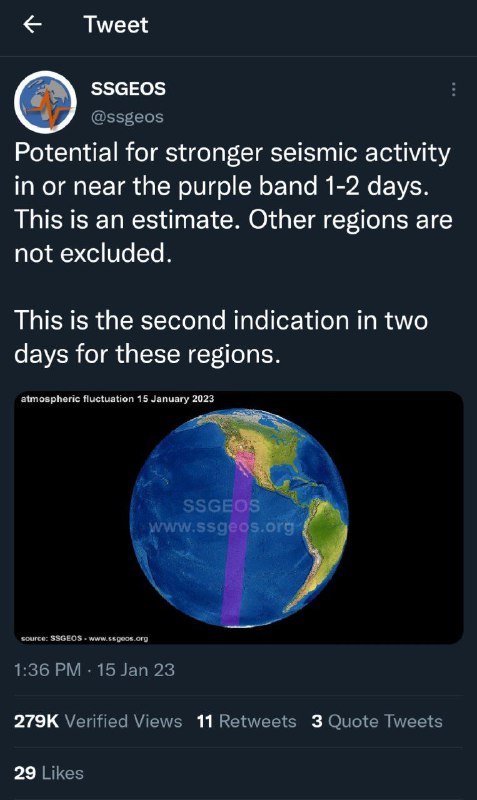Tap the pink highlighted region over North America
The image size is (477, 800).
(x=245, y=460)
